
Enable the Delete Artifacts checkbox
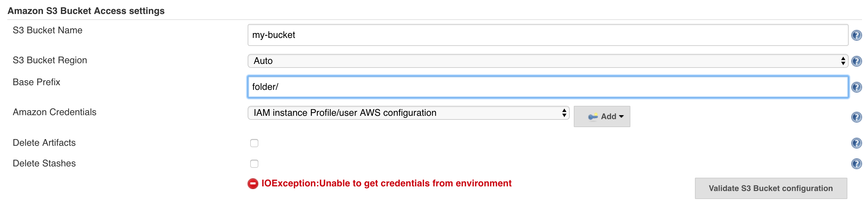click(x=254, y=143)
